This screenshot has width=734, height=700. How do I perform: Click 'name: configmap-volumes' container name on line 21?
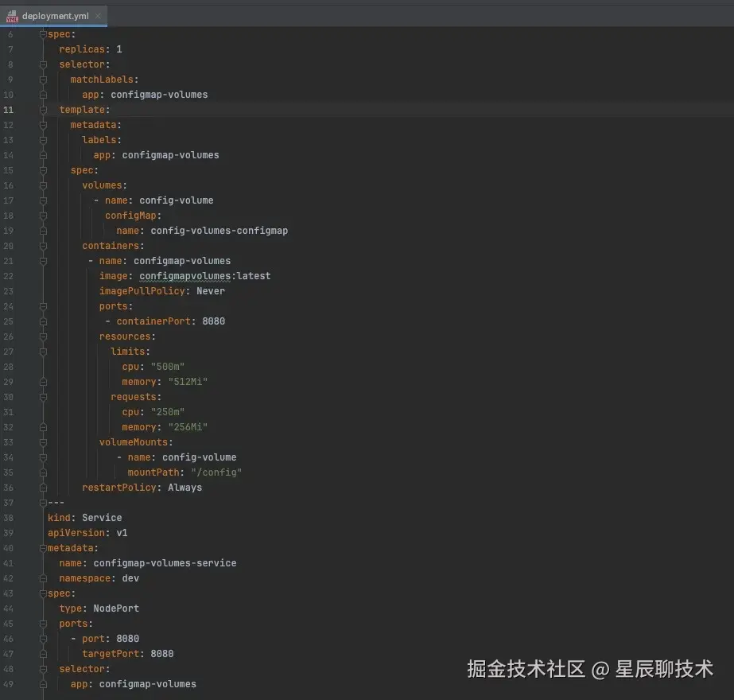click(165, 261)
